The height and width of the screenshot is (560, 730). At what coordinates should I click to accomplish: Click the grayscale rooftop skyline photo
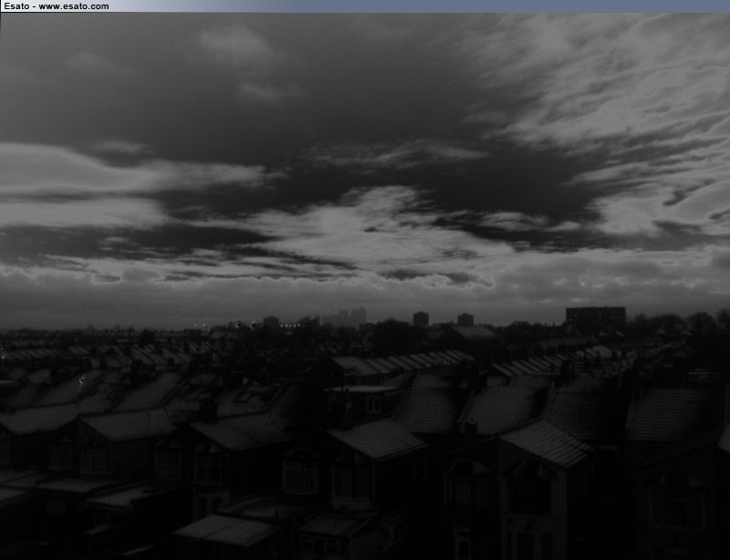365,286
